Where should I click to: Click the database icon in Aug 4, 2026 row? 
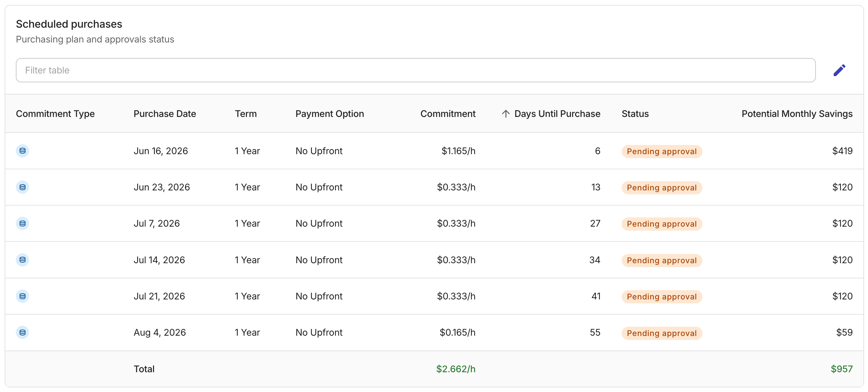click(22, 332)
